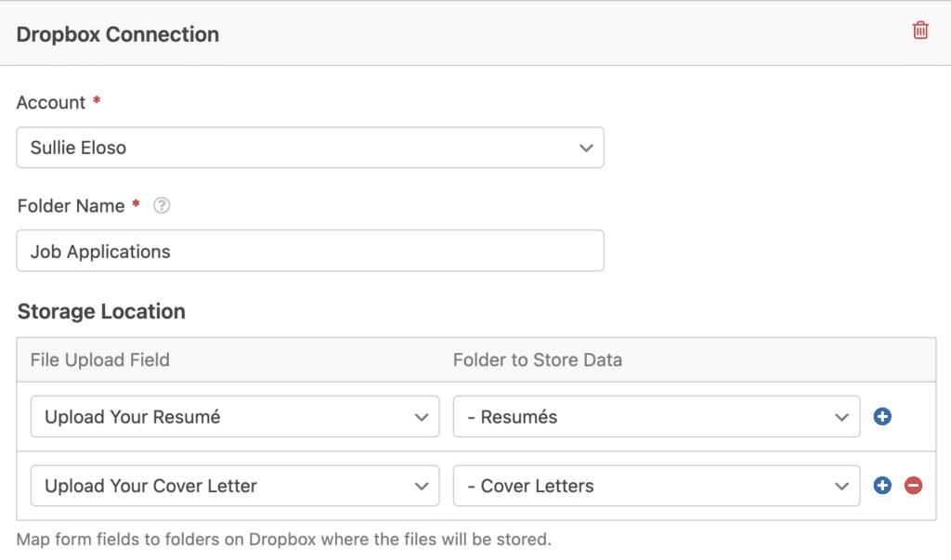The image size is (951, 560).
Task: Add a new mapping row after Resumés
Action: pyautogui.click(x=881, y=416)
